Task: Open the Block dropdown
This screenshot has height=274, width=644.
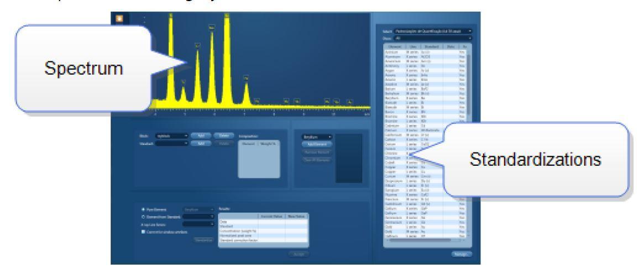Action: pyautogui.click(x=171, y=135)
